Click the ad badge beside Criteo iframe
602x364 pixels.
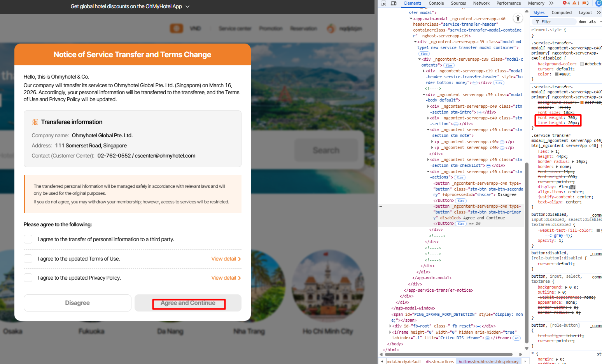pyautogui.click(x=516, y=338)
